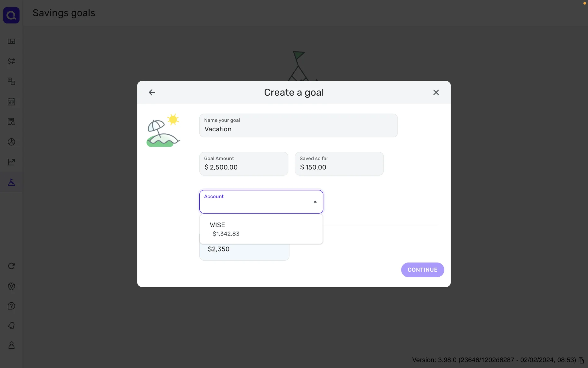Image resolution: width=588 pixels, height=368 pixels.
Task: Close the Create a goal dialog
Action: [436, 92]
